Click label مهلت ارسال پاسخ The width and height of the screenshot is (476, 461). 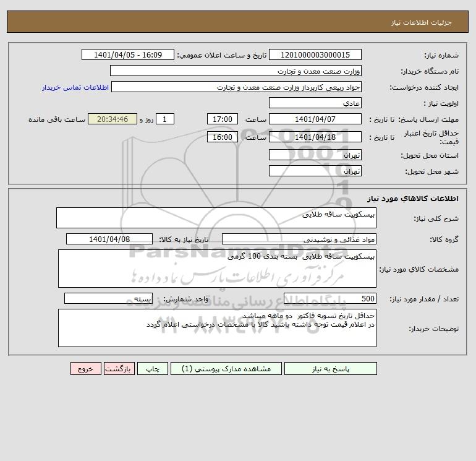(x=428, y=119)
